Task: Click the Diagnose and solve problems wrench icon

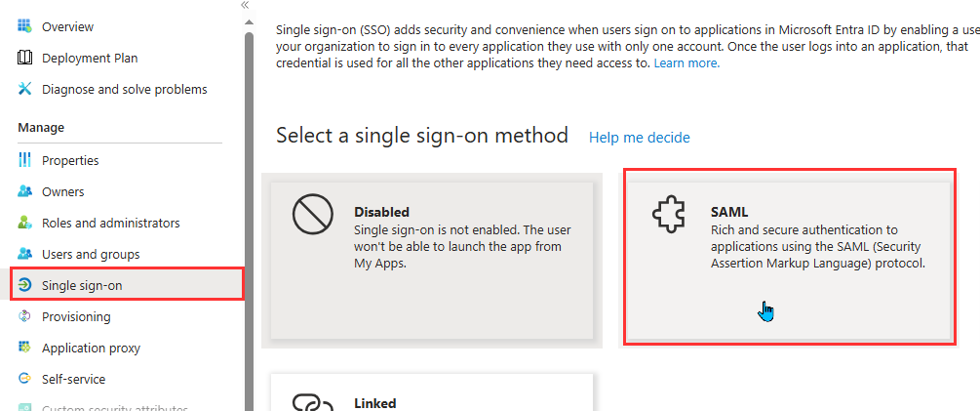Action: (24, 89)
